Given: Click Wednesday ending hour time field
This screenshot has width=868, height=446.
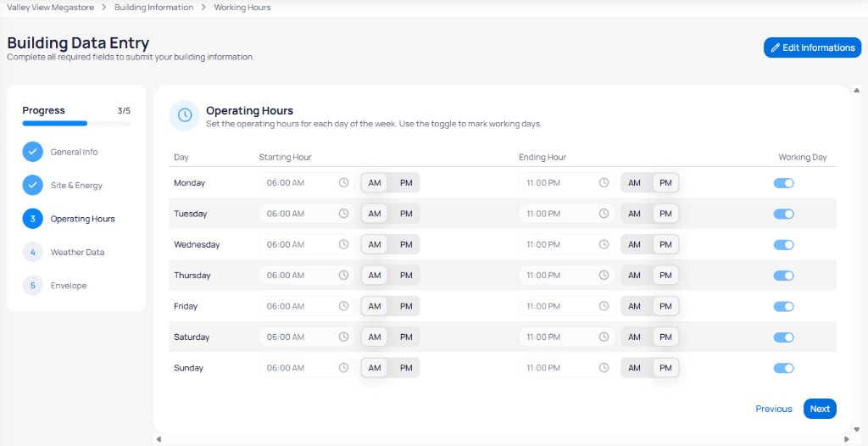Looking at the screenshot, I should point(567,244).
